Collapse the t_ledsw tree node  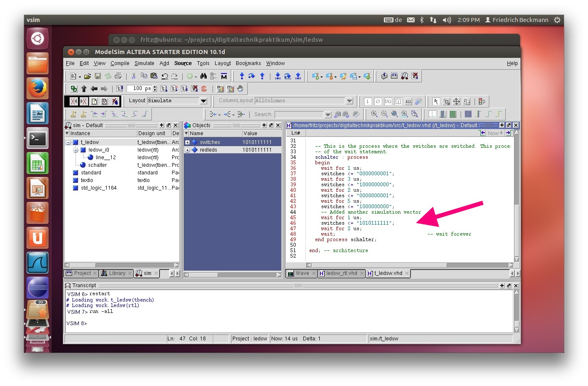[68, 142]
